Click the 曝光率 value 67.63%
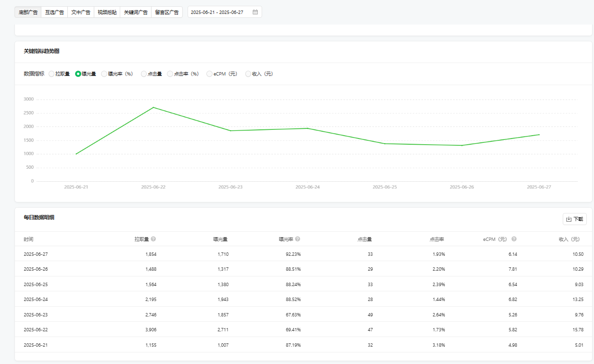594x364 pixels. (293, 314)
